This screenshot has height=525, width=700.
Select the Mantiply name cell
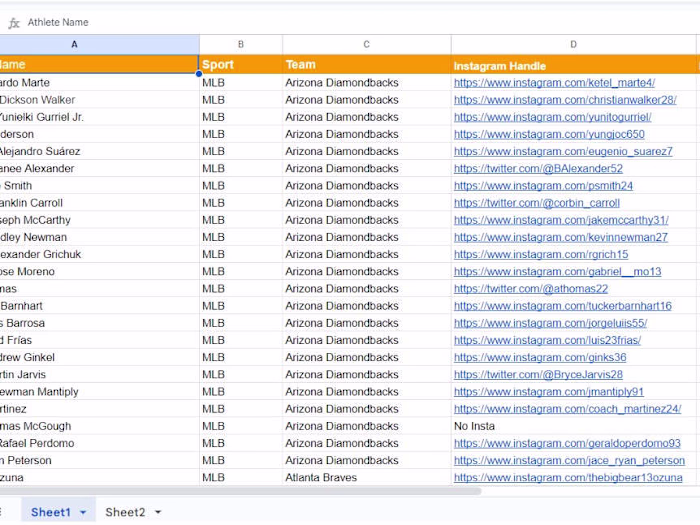click(x=99, y=392)
